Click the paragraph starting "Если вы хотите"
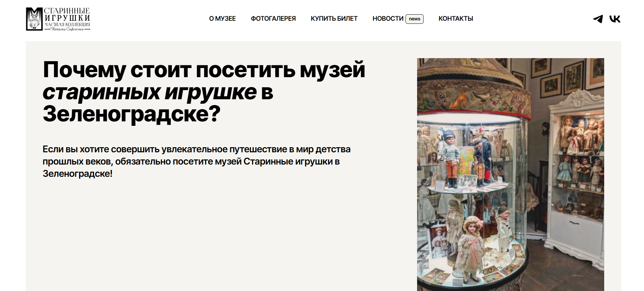This screenshot has height=291, width=644. [x=197, y=161]
